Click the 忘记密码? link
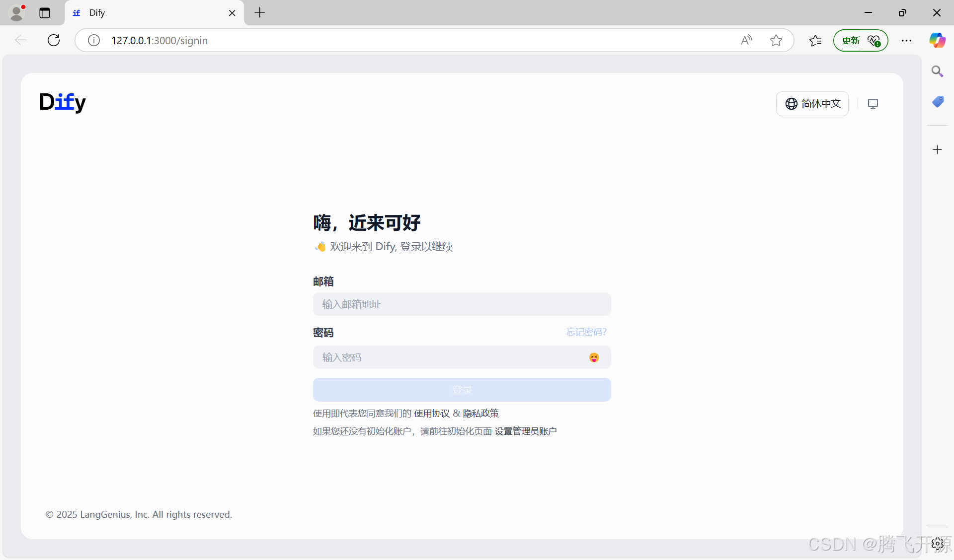The image size is (954, 560). [586, 332]
